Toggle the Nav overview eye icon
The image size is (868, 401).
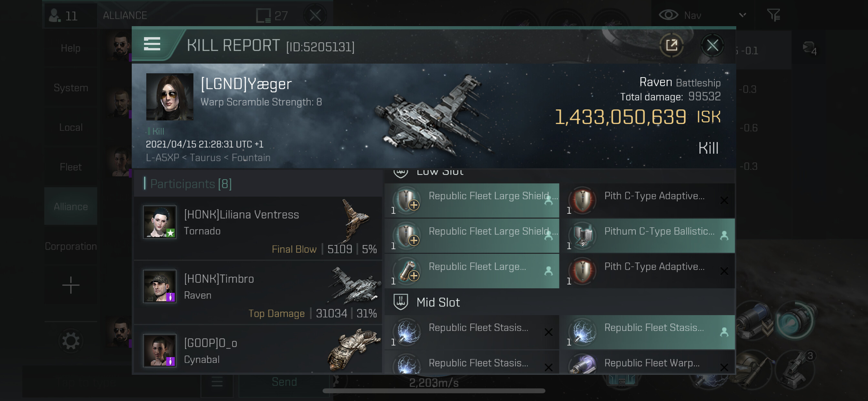[668, 15]
